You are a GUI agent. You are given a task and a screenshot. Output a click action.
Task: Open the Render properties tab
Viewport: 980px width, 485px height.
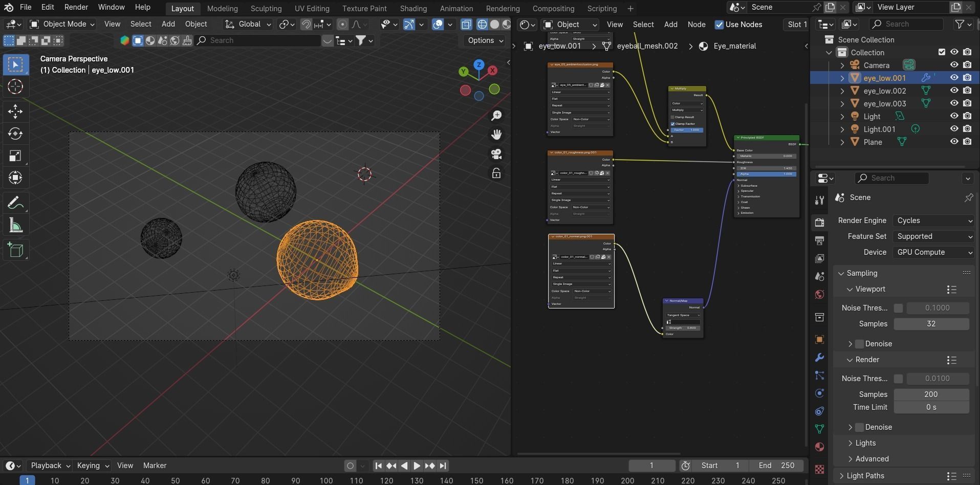(819, 223)
